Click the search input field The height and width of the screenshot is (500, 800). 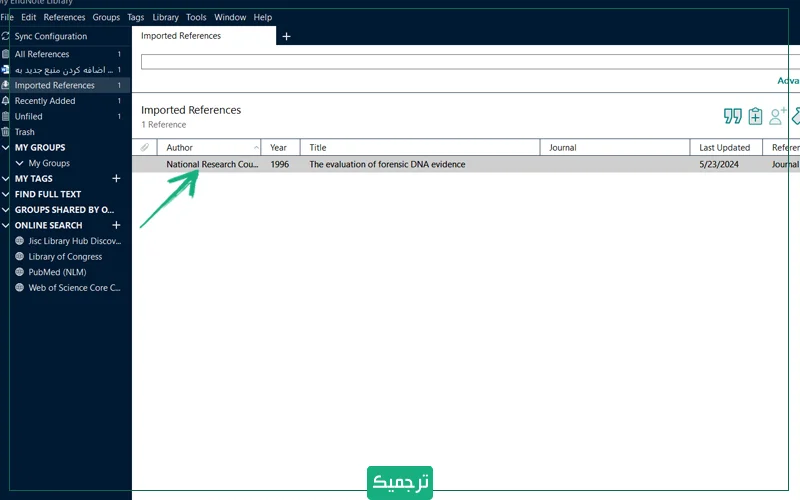pyautogui.click(x=460, y=62)
